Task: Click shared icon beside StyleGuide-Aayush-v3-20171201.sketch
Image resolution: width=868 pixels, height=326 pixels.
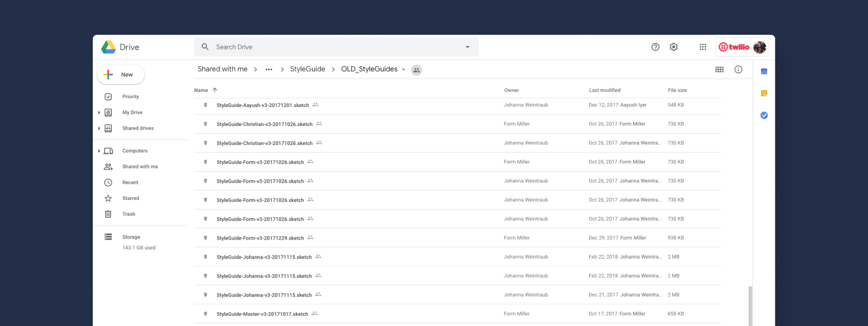Action: (315, 105)
